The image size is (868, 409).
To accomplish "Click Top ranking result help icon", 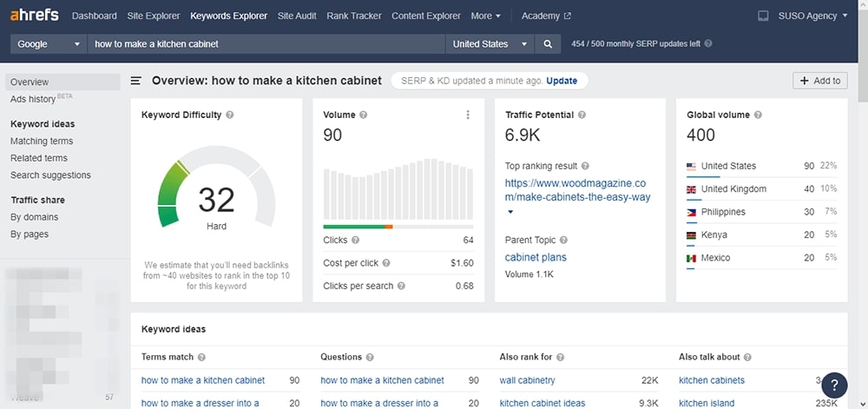I will point(585,166).
